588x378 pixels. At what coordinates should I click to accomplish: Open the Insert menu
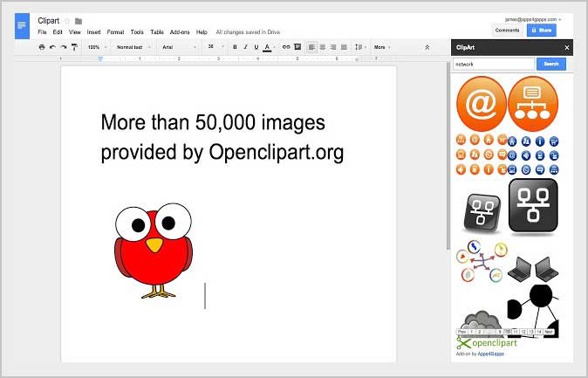click(93, 32)
